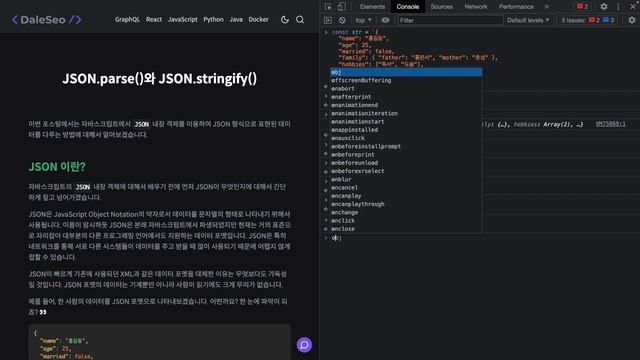Select the obj autocomplete suggestion
The image size is (640, 360).
(x=406, y=72)
